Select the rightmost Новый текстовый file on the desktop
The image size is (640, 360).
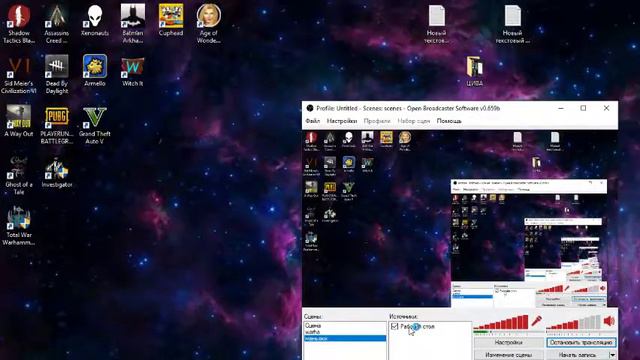(513, 24)
